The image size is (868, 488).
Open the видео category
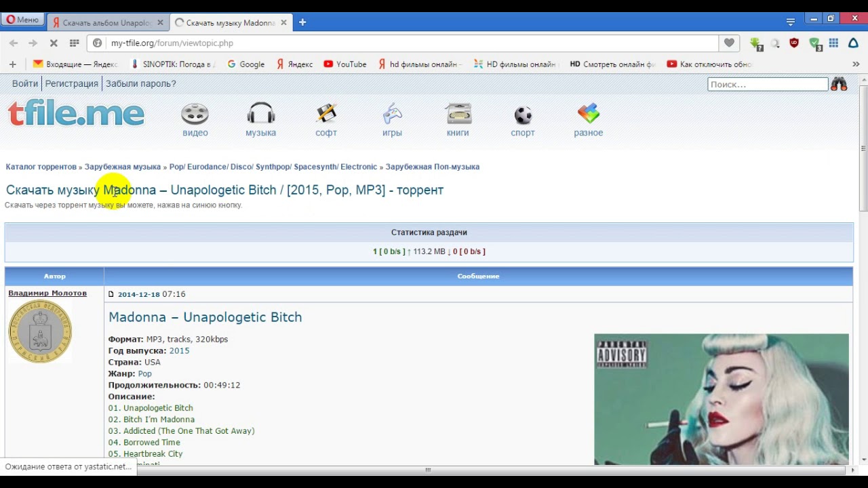(x=195, y=120)
